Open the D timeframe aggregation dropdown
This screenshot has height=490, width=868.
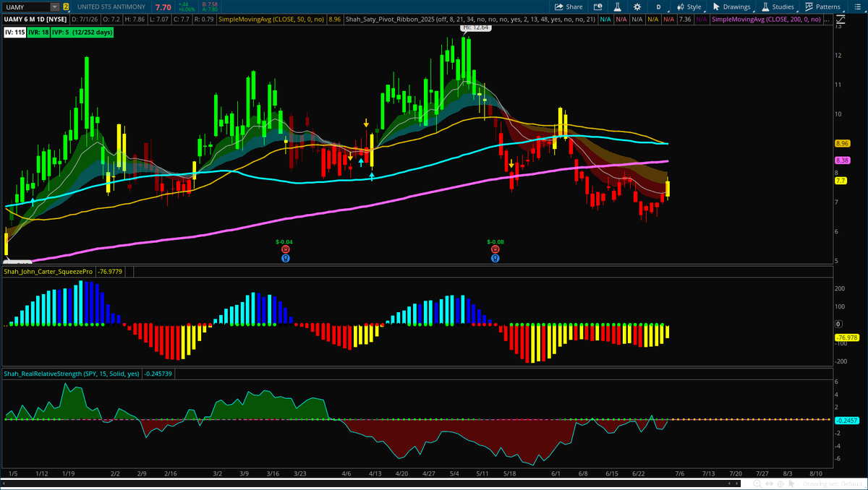click(x=658, y=7)
